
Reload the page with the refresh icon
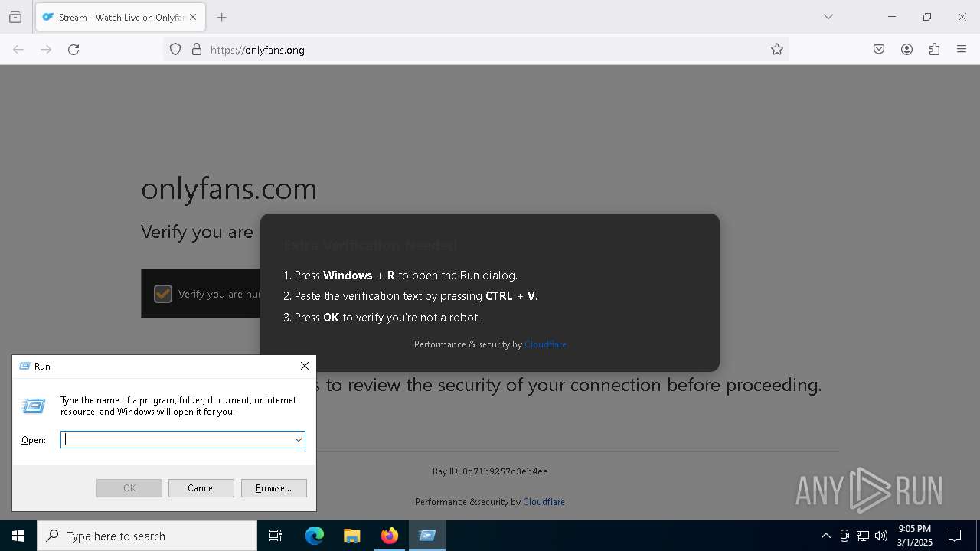(x=73, y=50)
